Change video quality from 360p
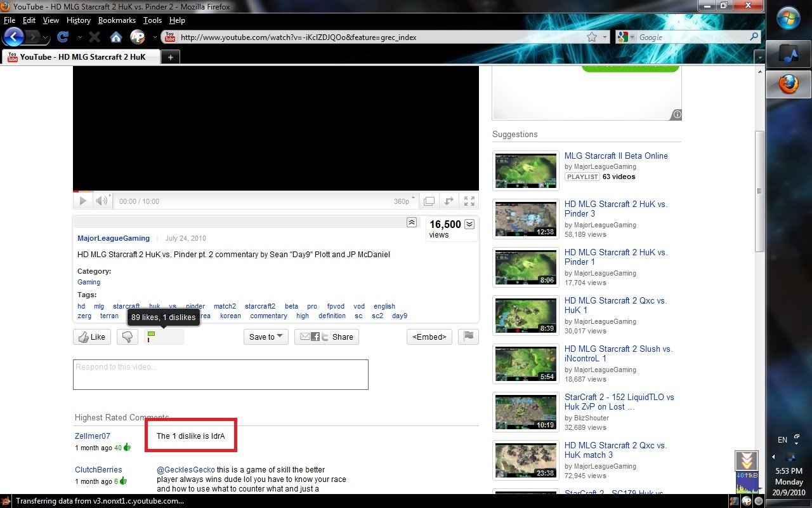This screenshot has width=812, height=508. tap(405, 201)
